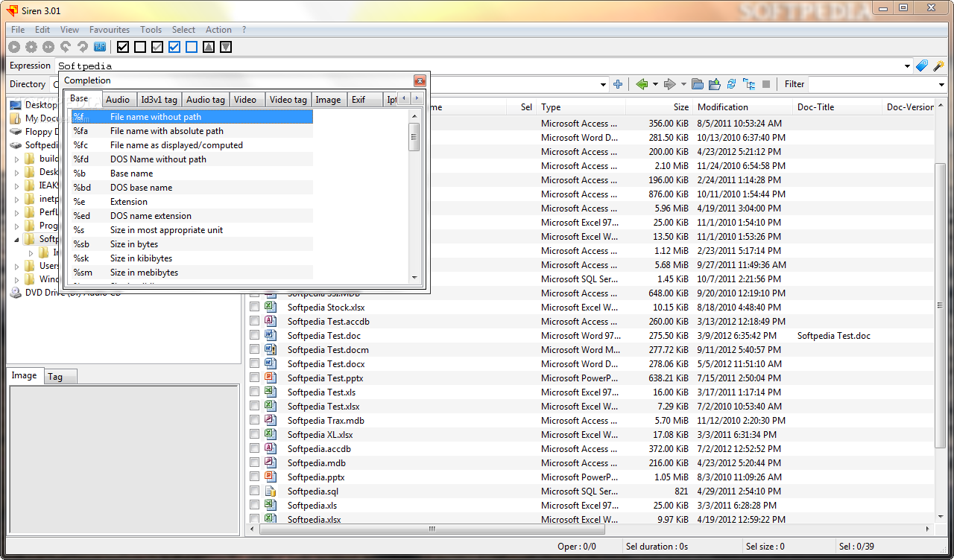
Task: Click the undo arrow toolbar icon
Action: tap(66, 47)
